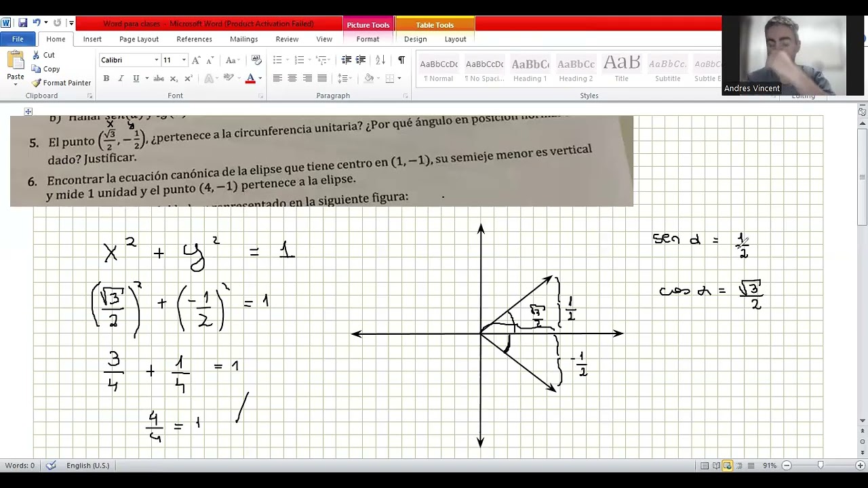
Task: Apply red font color
Action: (250, 79)
